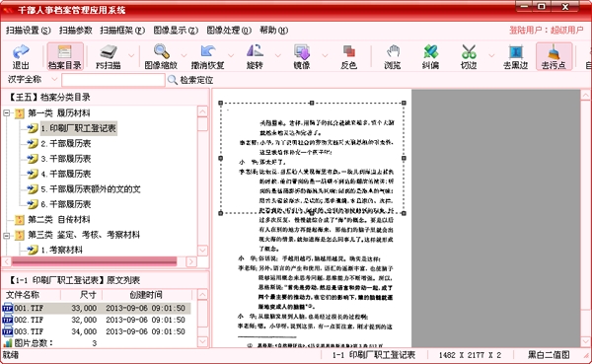Click the 图片总数 chart icon

(8, 343)
